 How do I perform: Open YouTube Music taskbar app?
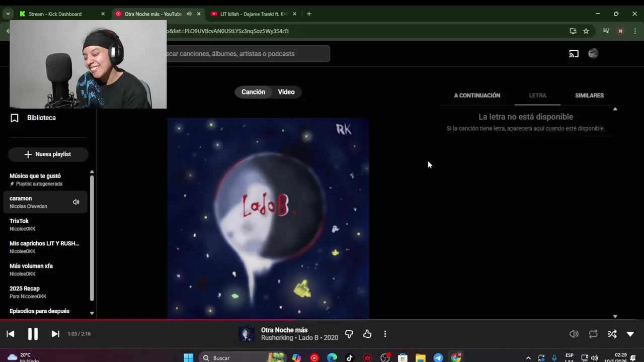tap(314, 357)
